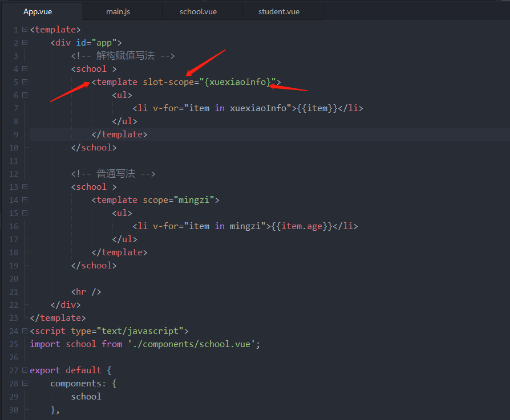Click line number 21 in gutter
The image size is (510, 420).
point(14,292)
